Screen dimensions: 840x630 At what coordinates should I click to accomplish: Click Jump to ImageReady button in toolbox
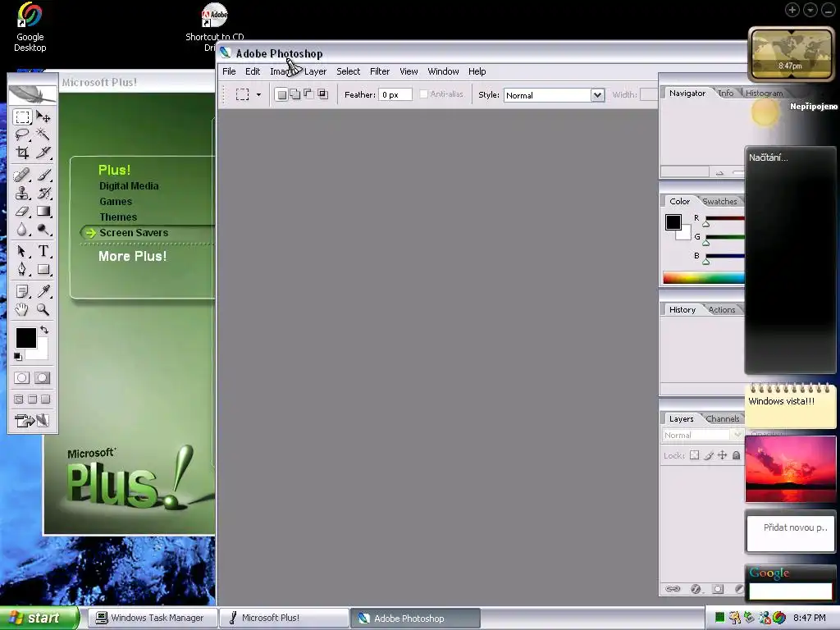32,421
